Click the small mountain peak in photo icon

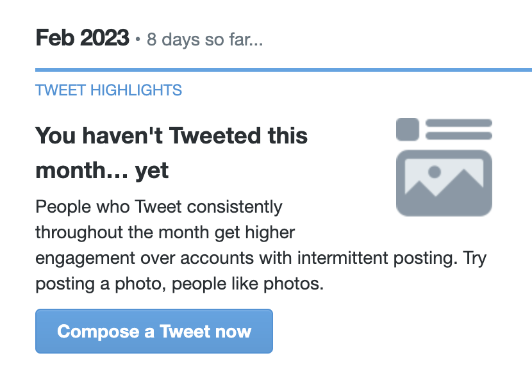point(420,187)
